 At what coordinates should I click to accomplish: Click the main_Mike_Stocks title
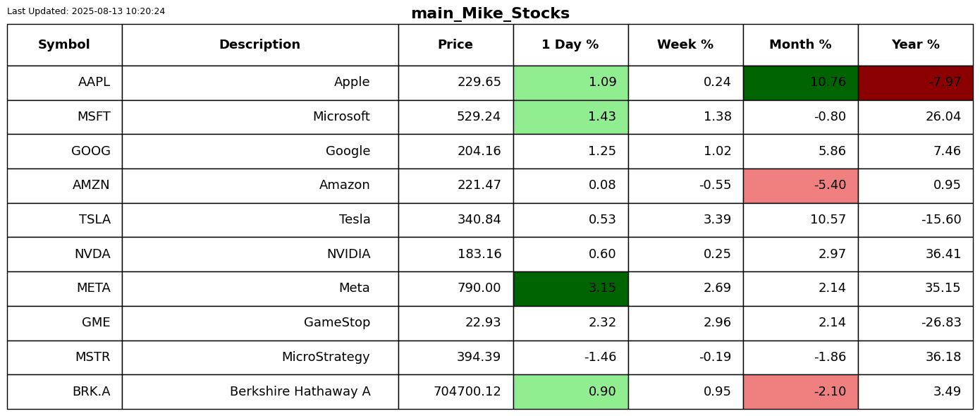[x=490, y=13]
